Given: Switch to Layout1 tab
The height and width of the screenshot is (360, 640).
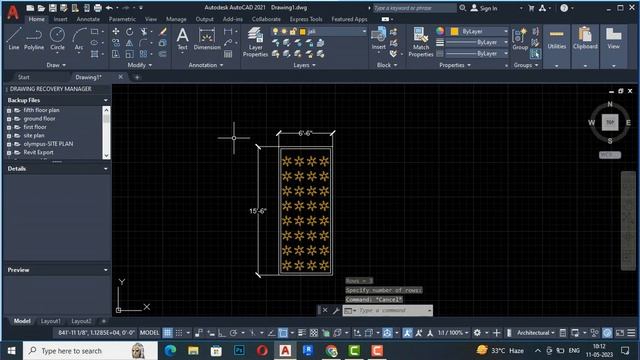Looking at the screenshot, I should pyautogui.click(x=51, y=321).
